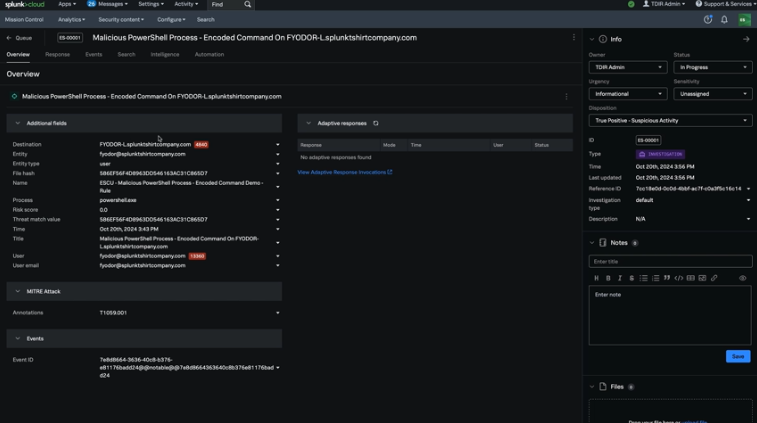Screen dimensions: 757x423
Task: Refresh Adaptive responses list
Action: tap(376, 123)
